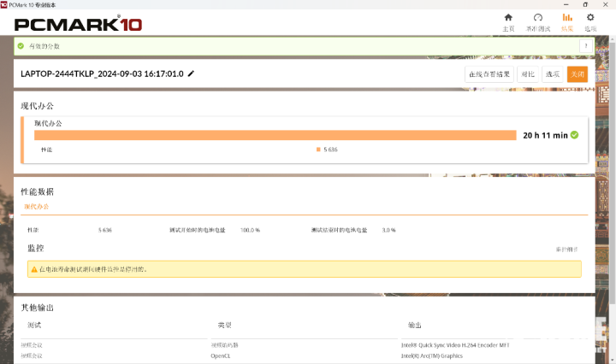Click the 3.0 % battery-at-end value
Image resolution: width=616 pixels, height=364 pixels.
pos(389,230)
